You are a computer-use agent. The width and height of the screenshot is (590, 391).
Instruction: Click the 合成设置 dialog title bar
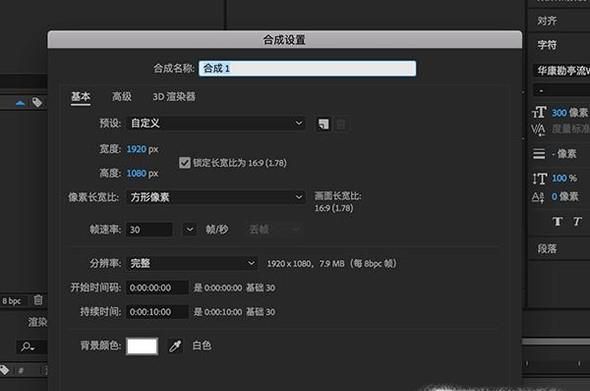[284, 40]
